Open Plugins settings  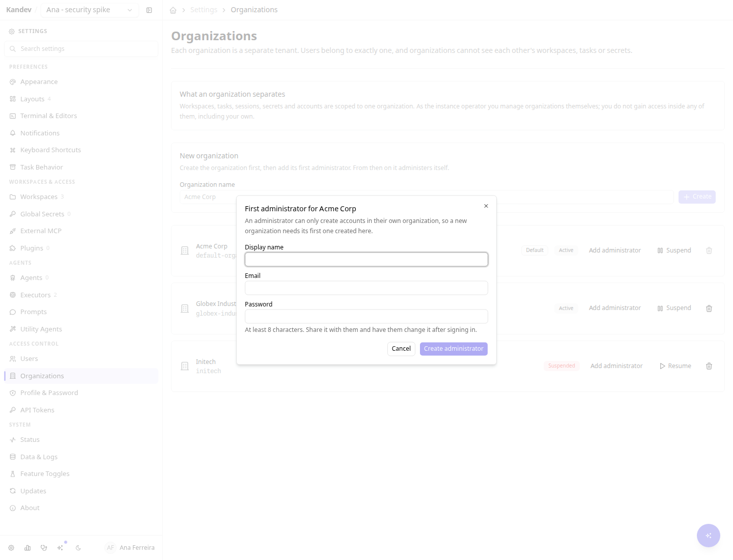coord(81,248)
